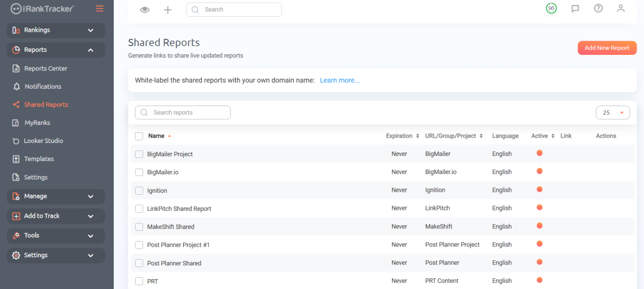Open MyRanks in sidebar

point(37,122)
